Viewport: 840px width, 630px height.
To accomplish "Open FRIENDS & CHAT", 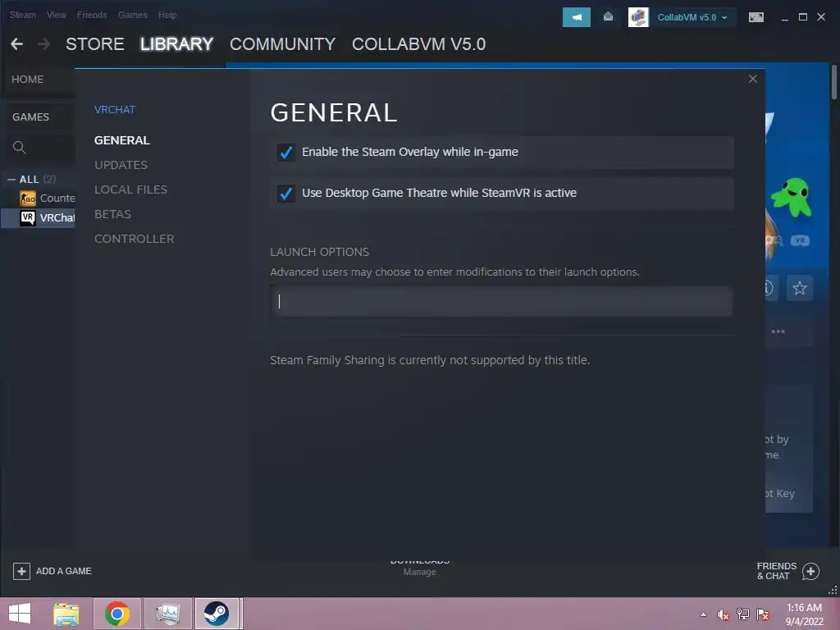I will [x=776, y=571].
